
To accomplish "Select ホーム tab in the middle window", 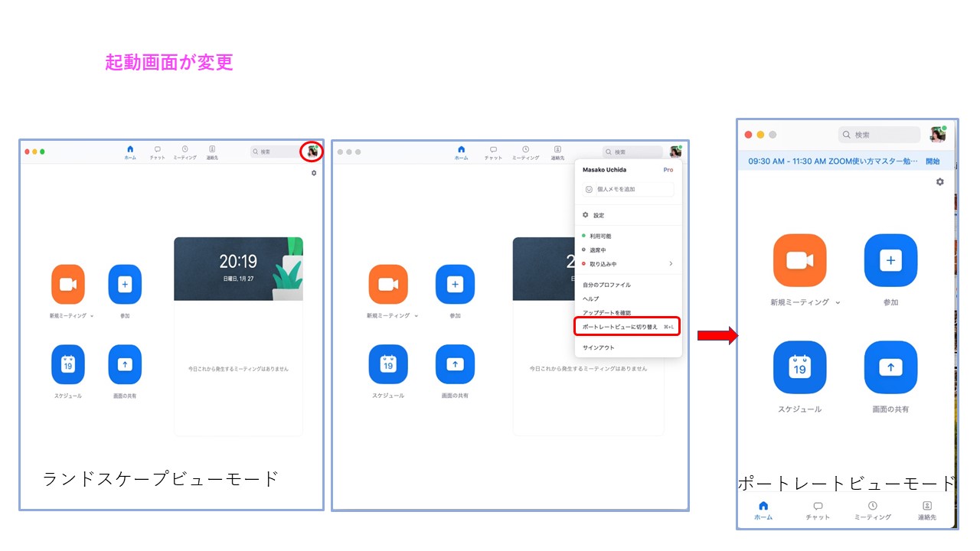I will [461, 152].
